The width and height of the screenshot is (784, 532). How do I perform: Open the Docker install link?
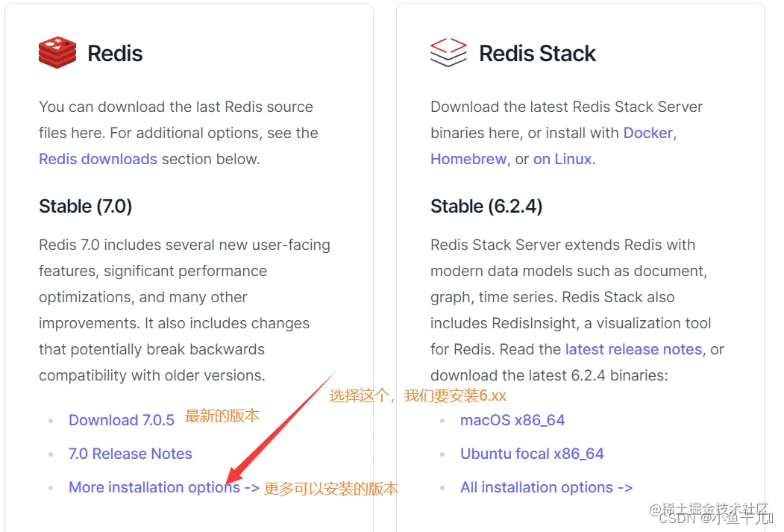(x=648, y=133)
